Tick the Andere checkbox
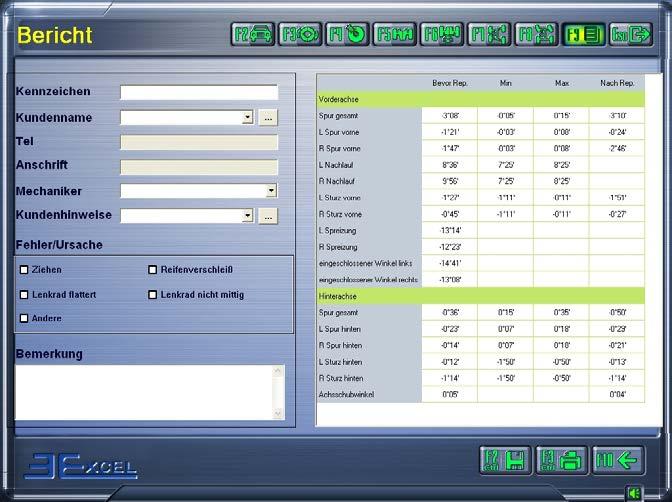 (x=24, y=318)
